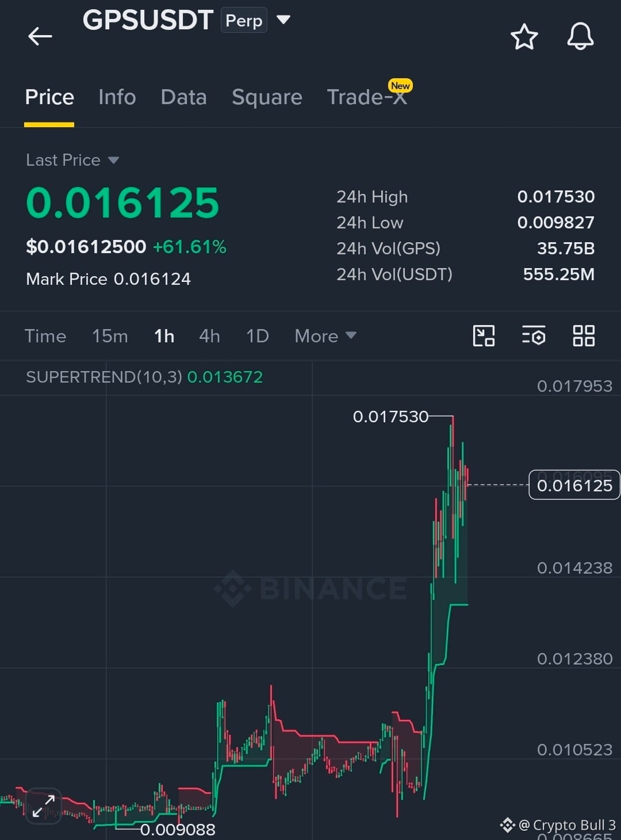Tap the +61.61% change value
The width and height of the screenshot is (621, 840).
click(190, 247)
